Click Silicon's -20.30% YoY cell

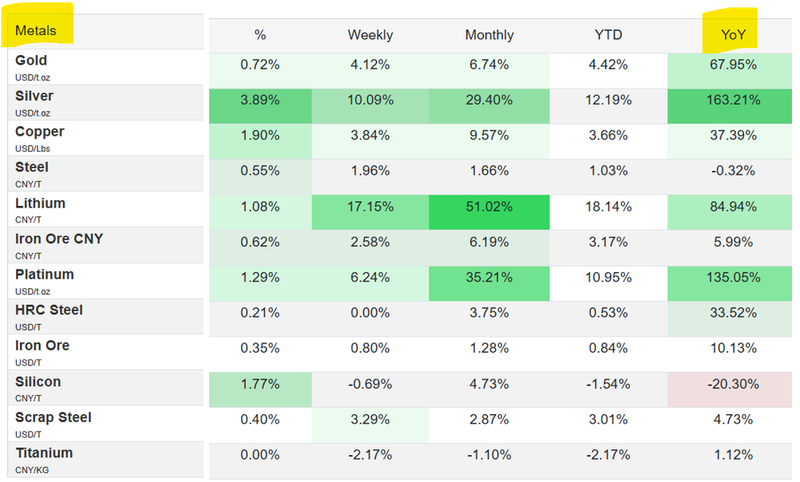[728, 386]
